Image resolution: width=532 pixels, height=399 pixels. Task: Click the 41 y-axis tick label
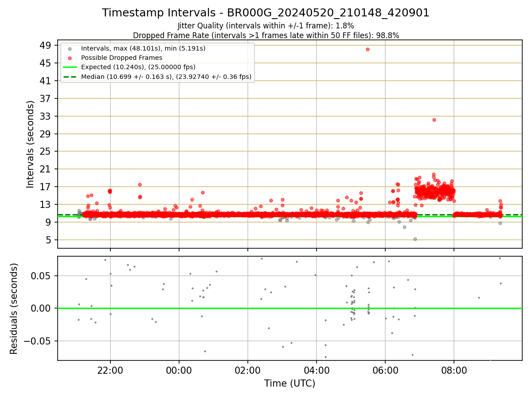point(46,81)
